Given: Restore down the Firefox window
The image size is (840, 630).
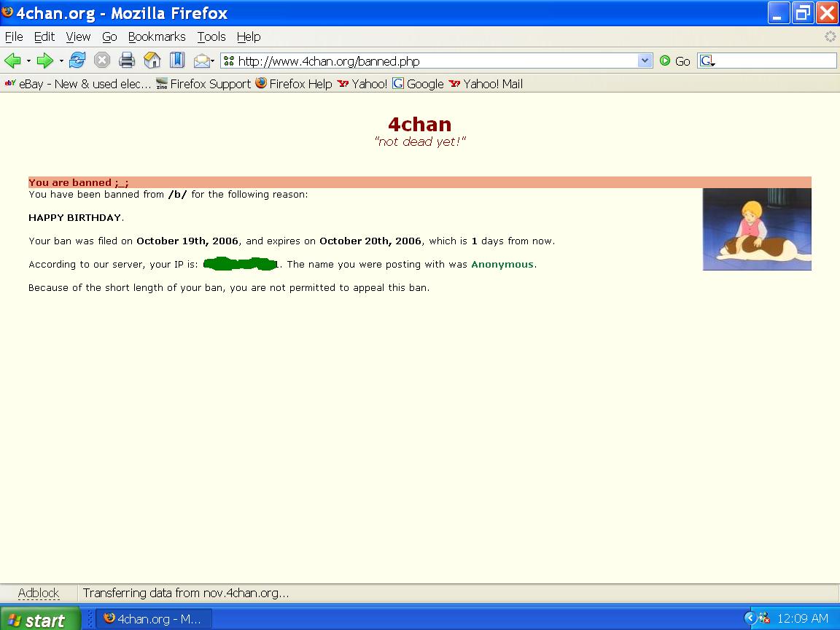Looking at the screenshot, I should (x=802, y=13).
